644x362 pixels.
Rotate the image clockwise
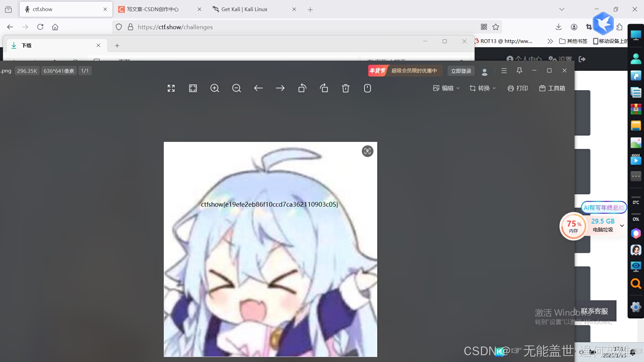click(324, 88)
